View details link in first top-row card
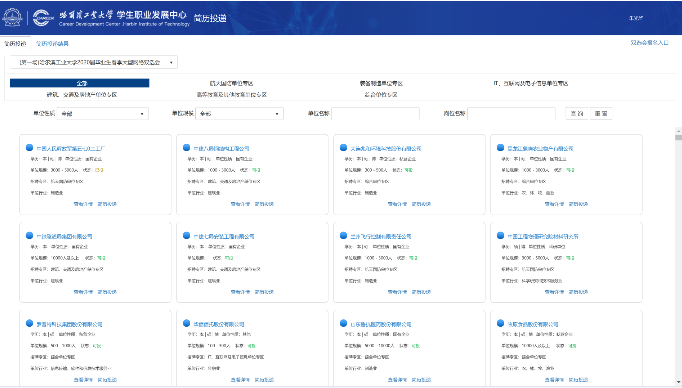The image size is (682, 388). point(83,204)
